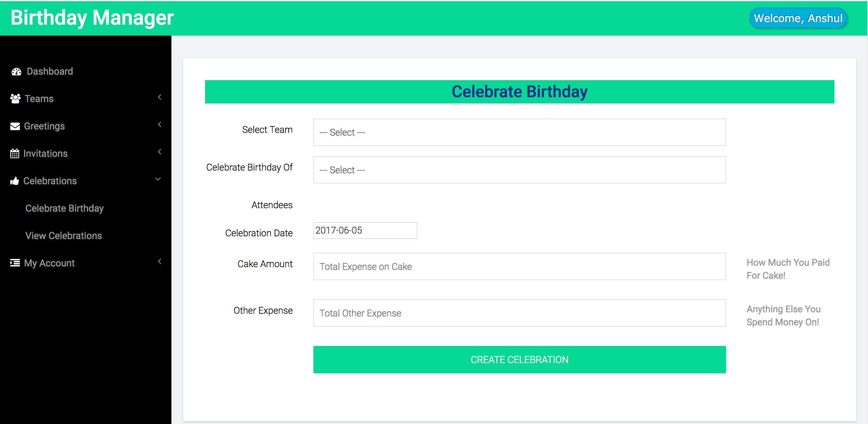Click the Total Expense on Cake field

[519, 266]
